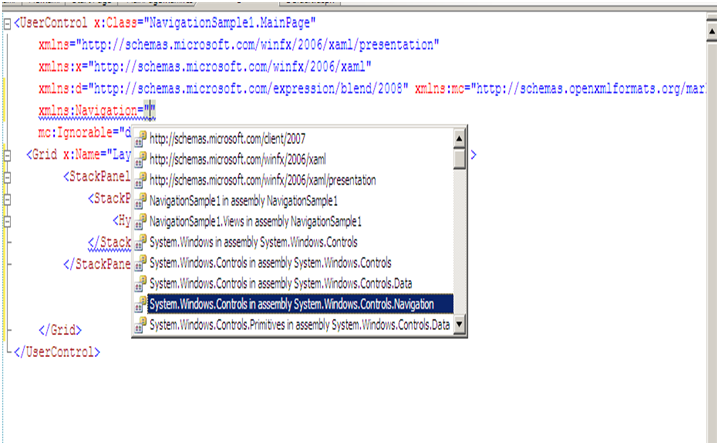
Task: Click the icon next to winfx/2006/xaml/presentation suggestion
Action: point(141,181)
